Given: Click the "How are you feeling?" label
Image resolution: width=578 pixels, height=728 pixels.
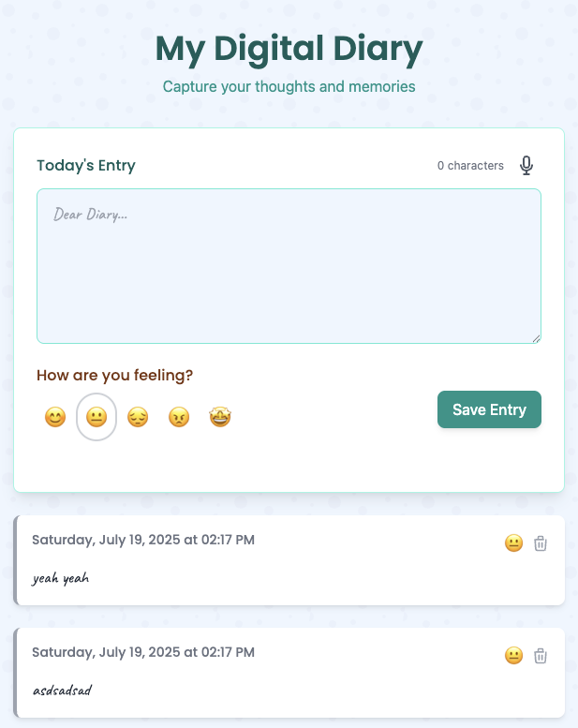Looking at the screenshot, I should point(114,376).
